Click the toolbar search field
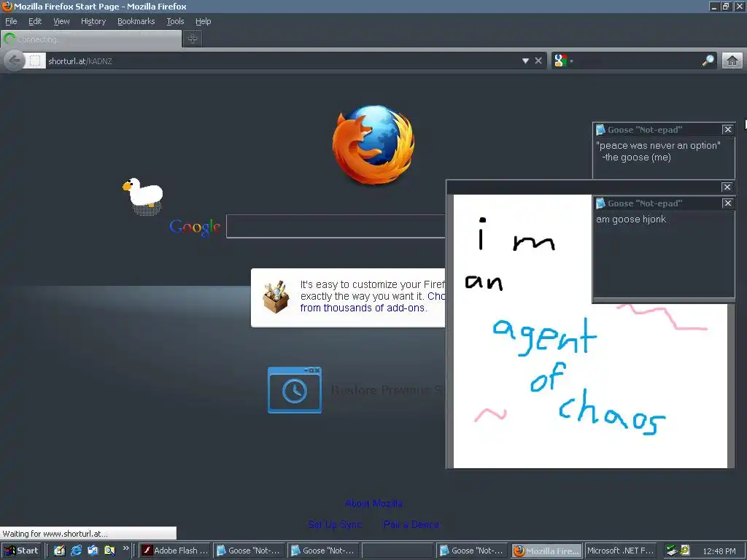The height and width of the screenshot is (560, 747). 638,61
